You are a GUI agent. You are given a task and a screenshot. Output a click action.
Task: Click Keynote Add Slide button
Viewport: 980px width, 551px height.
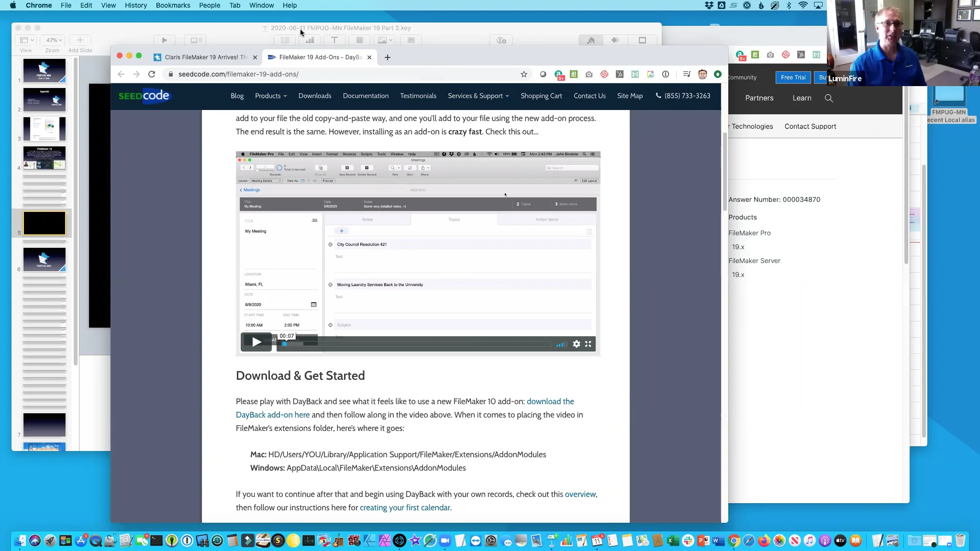pyautogui.click(x=80, y=40)
